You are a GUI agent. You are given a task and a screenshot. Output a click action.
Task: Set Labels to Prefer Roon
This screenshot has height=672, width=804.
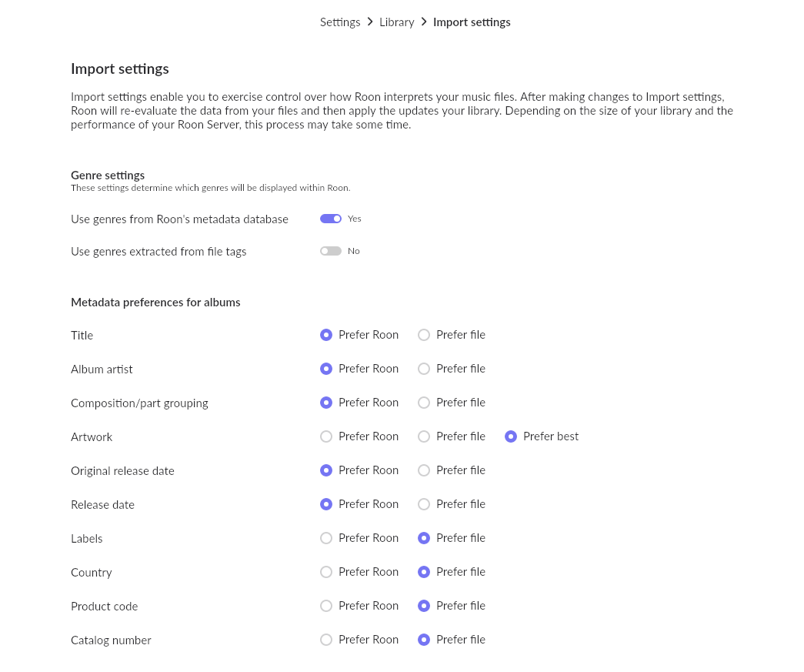326,538
